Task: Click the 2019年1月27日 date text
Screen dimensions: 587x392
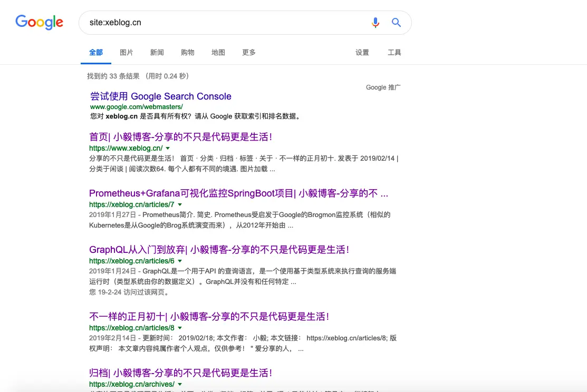Action: coord(112,215)
